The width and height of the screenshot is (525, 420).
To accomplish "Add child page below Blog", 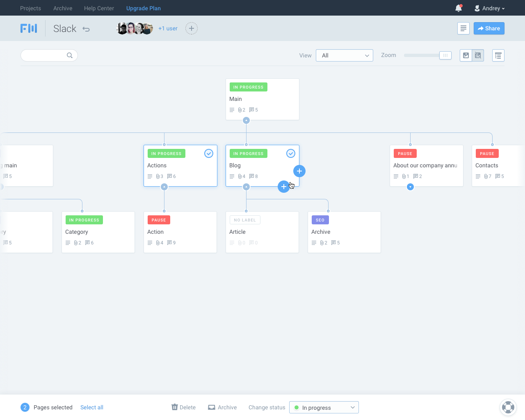I will coord(284,187).
